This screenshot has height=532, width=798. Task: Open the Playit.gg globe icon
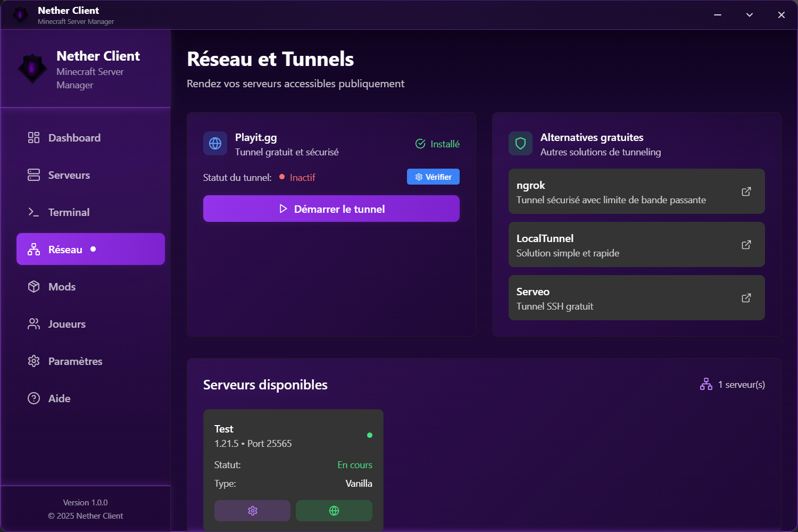coord(215,143)
